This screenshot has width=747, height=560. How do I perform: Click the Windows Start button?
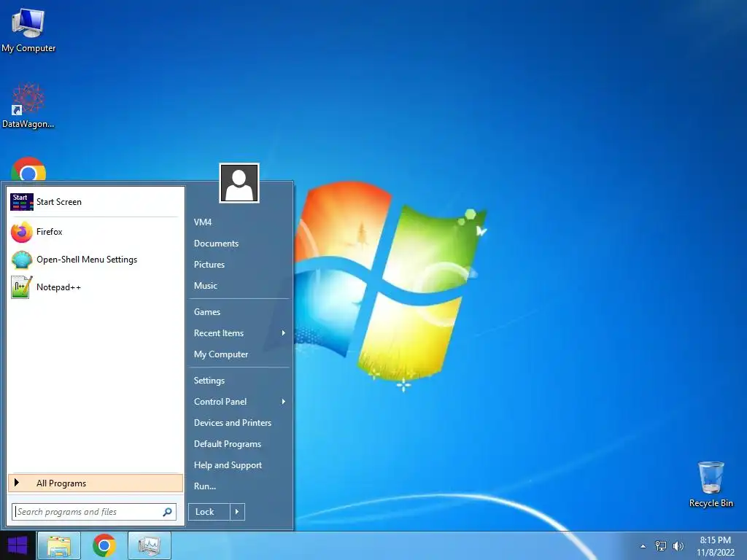tap(18, 545)
